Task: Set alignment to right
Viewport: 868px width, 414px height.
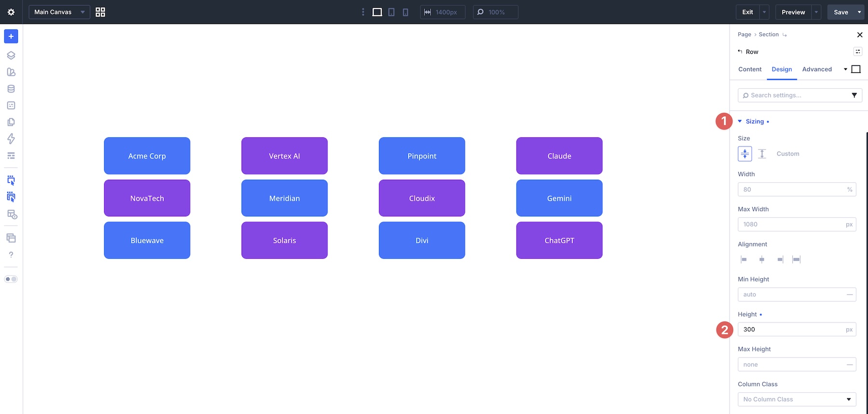Action: (780, 259)
